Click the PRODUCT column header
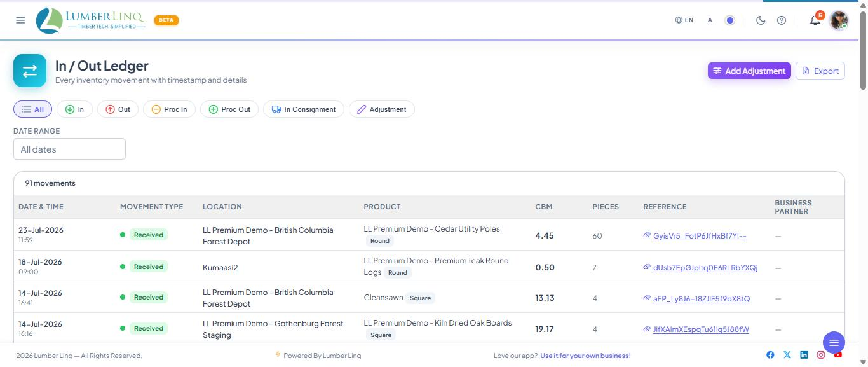868x367 pixels. pos(382,207)
